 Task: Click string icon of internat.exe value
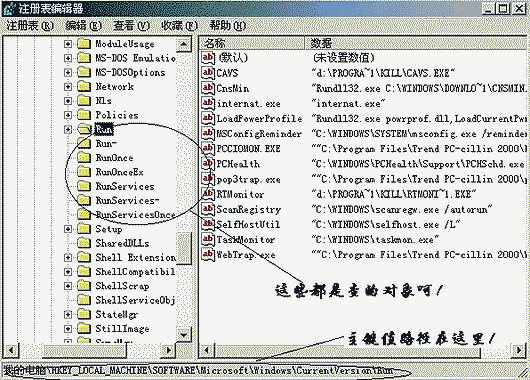tap(208, 103)
